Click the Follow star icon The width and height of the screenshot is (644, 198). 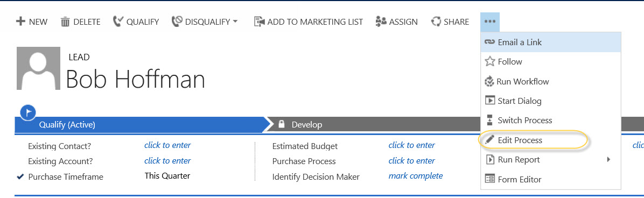point(489,62)
